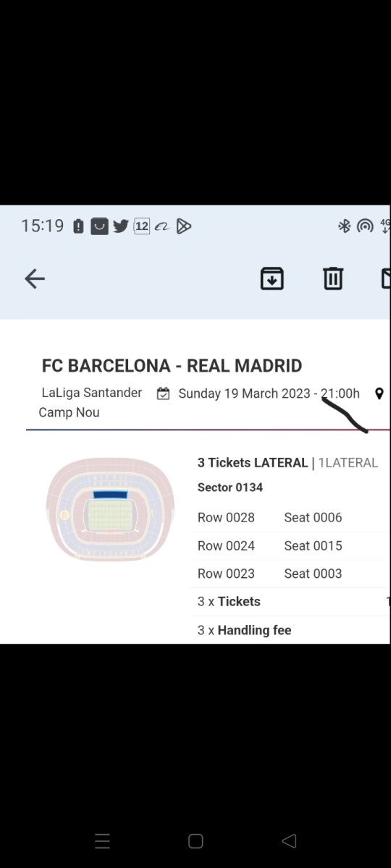Tap the Sunday 19 March 2023 date text
The width and height of the screenshot is (391, 868).
(244, 393)
